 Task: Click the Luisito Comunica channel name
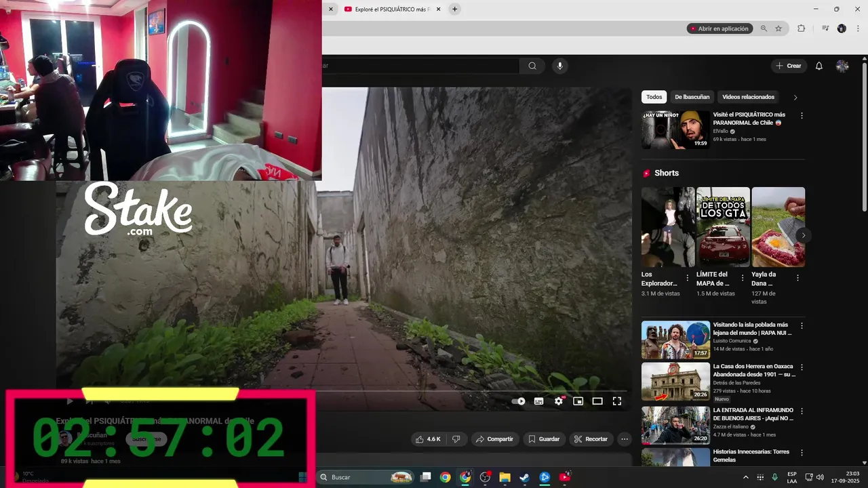(x=732, y=341)
